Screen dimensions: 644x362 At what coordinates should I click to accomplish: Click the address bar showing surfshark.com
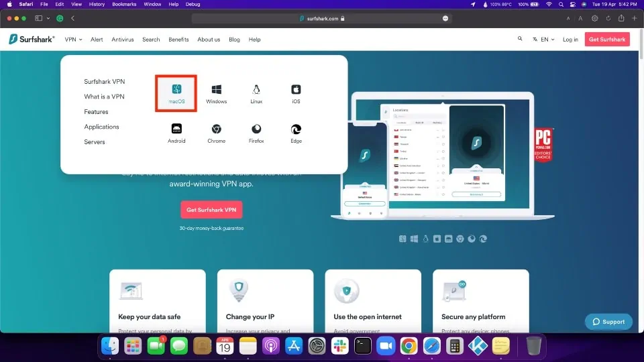pyautogui.click(x=322, y=18)
